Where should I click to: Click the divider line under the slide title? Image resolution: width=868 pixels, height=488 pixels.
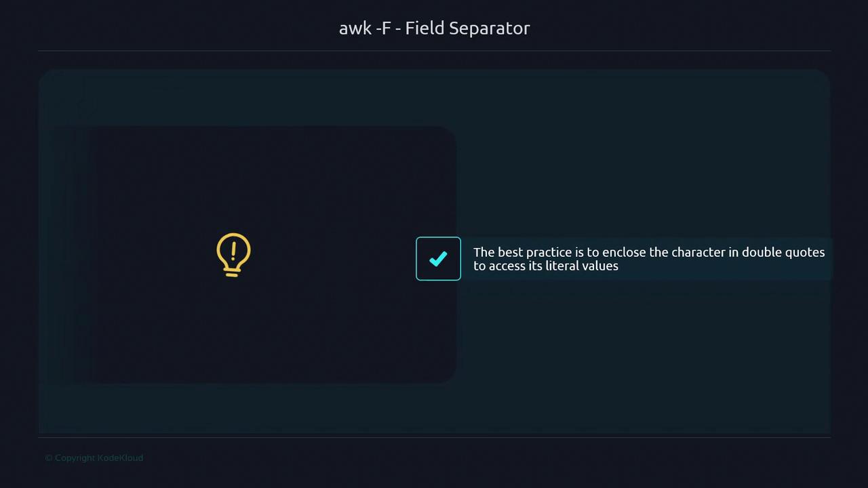pyautogui.click(x=434, y=51)
